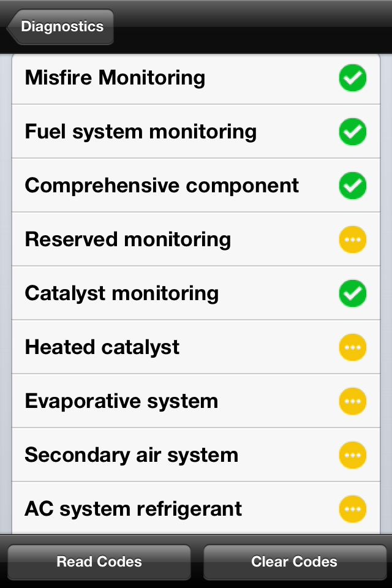
Task: Tap the yellow pending icon for Heated catalyst
Action: [353, 347]
